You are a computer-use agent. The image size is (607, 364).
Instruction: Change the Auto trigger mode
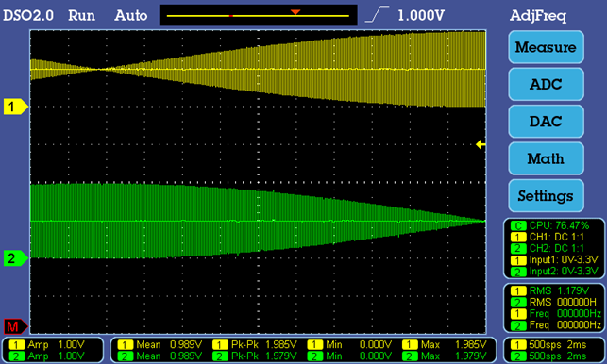[x=131, y=15]
